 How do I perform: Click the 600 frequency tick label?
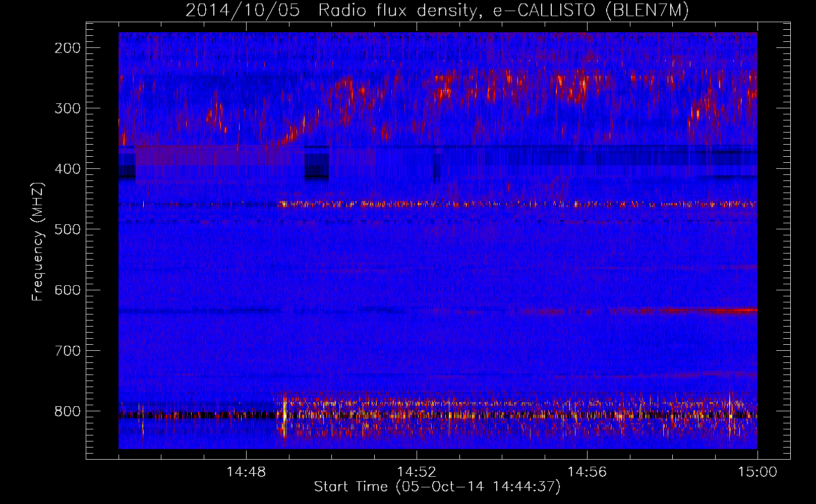68,290
